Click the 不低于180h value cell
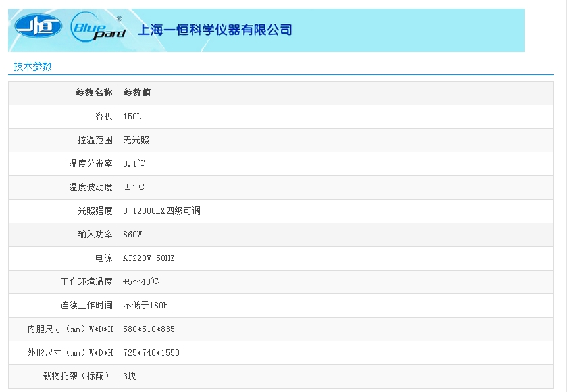This screenshot has height=392, width=568. click(x=146, y=305)
